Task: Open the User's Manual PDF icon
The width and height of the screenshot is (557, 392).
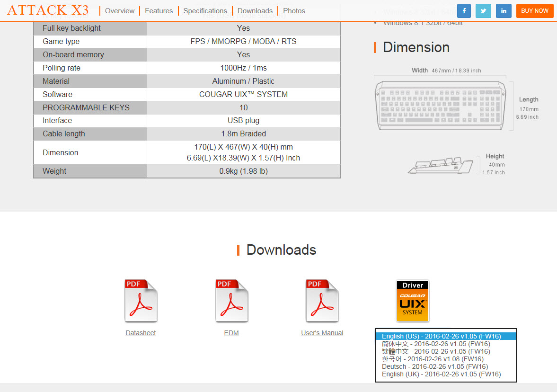Action: click(x=322, y=301)
